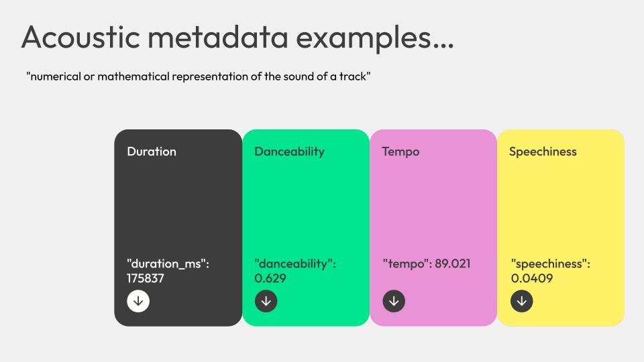The width and height of the screenshot is (644, 362).
Task: Click the 0.629 danceability value
Action: point(270,278)
